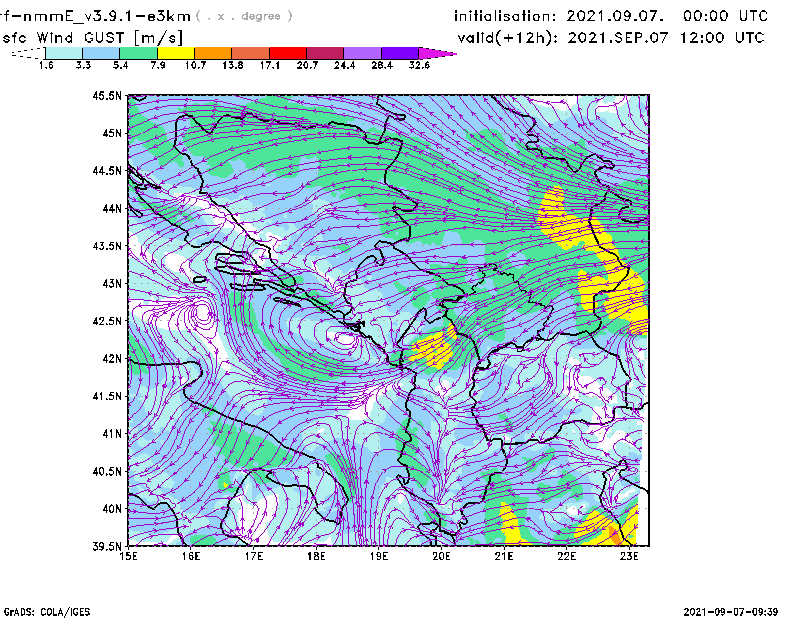Click the 'sfc Wind GUST [m/s]' title
This screenshot has height=618, width=800.
(92, 38)
